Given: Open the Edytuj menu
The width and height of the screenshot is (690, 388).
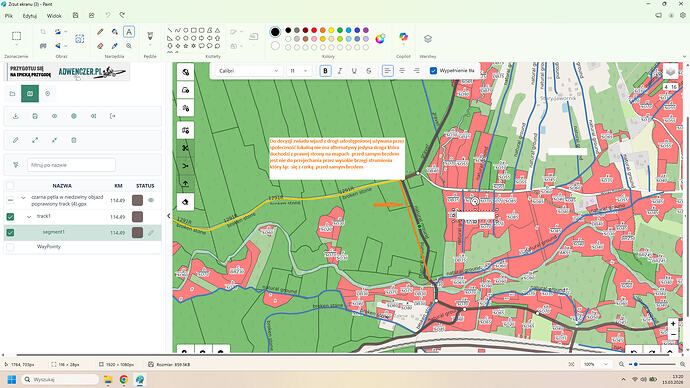Looking at the screenshot, I should 30,16.
